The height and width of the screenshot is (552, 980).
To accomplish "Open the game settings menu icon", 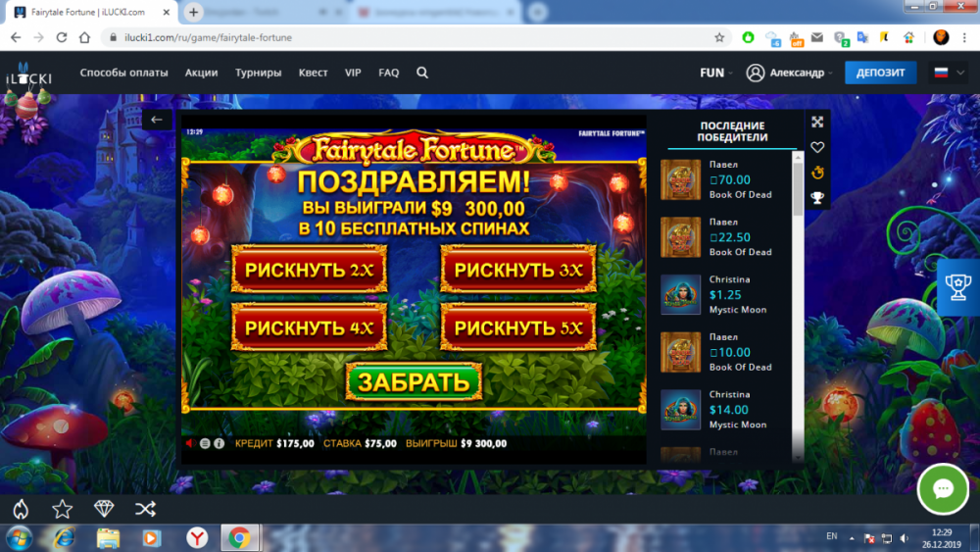I will tap(205, 443).
